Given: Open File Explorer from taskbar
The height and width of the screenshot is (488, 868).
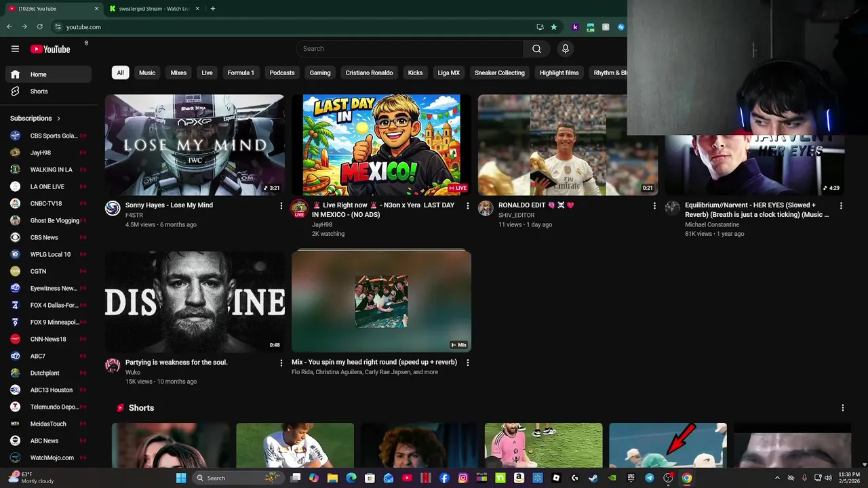Looking at the screenshot, I should (x=332, y=478).
